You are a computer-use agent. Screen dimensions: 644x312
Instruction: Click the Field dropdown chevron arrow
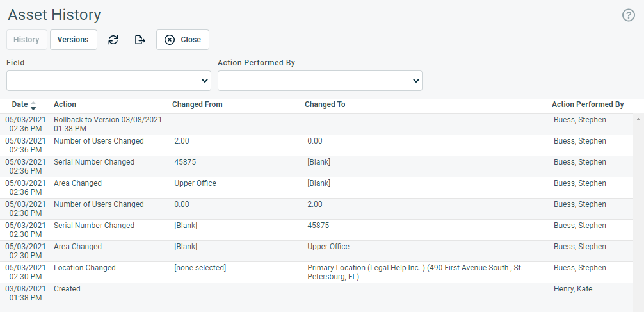point(205,81)
